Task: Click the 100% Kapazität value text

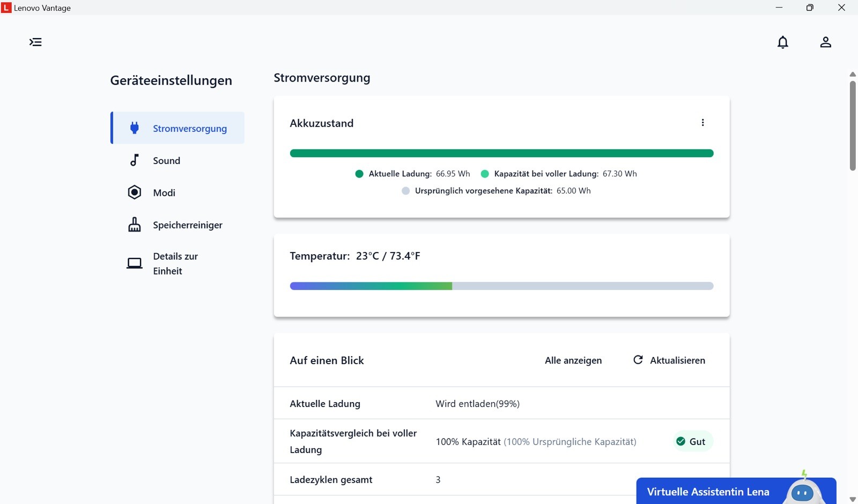Action: (468, 442)
